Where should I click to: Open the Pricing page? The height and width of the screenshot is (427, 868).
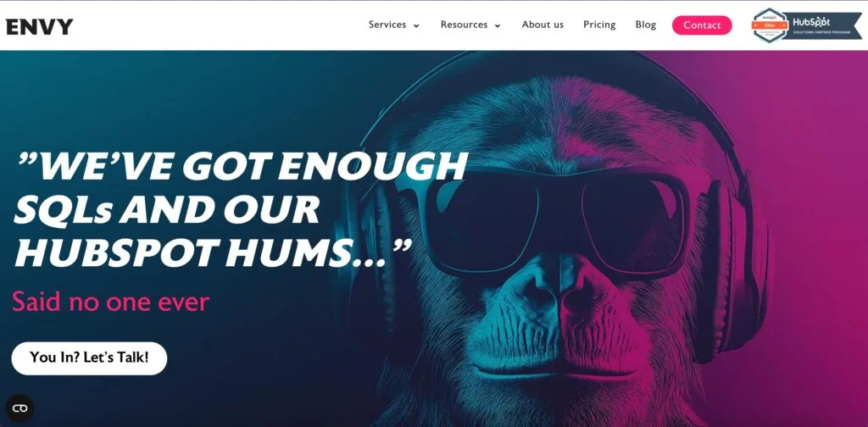pos(599,25)
